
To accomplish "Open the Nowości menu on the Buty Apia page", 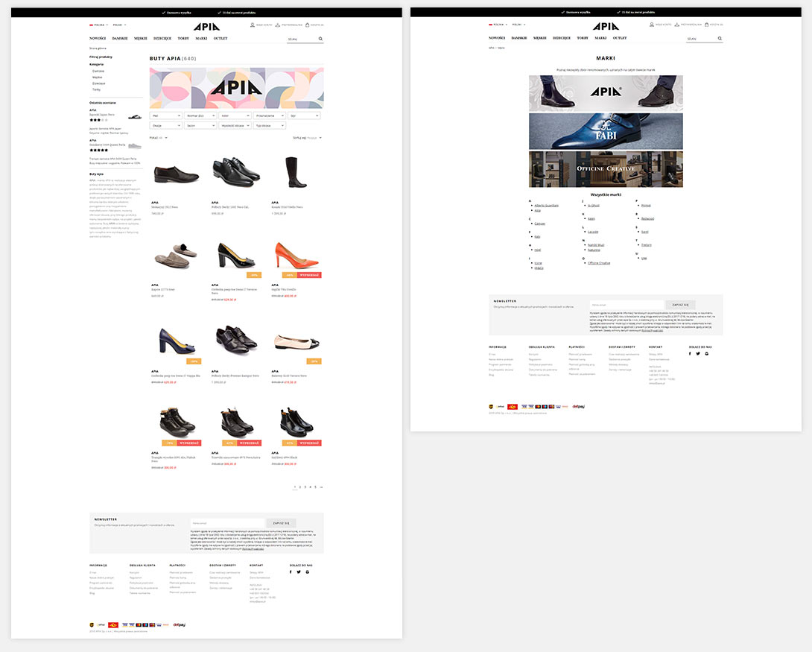I will click(98, 38).
